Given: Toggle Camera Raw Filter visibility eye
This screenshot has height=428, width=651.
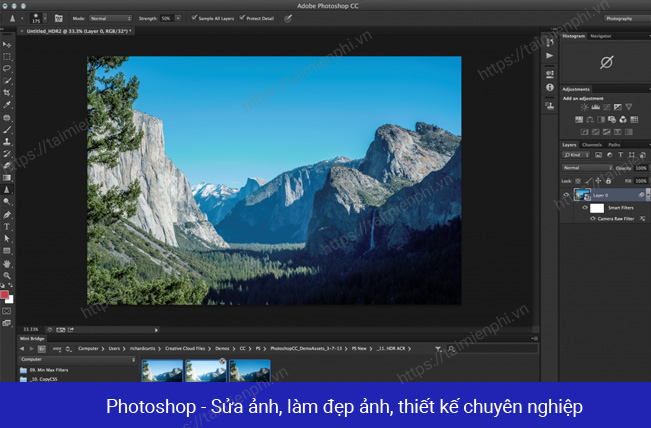Looking at the screenshot, I should pyautogui.click(x=593, y=218).
